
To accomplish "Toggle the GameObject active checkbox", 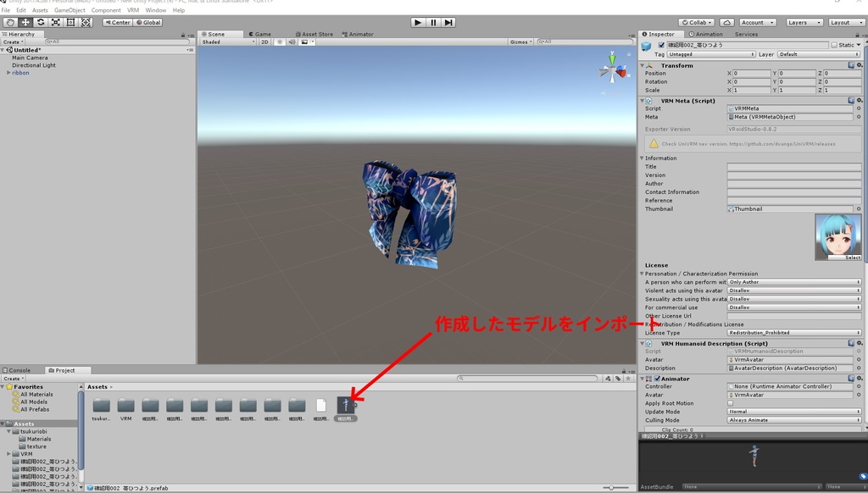I will (x=661, y=45).
